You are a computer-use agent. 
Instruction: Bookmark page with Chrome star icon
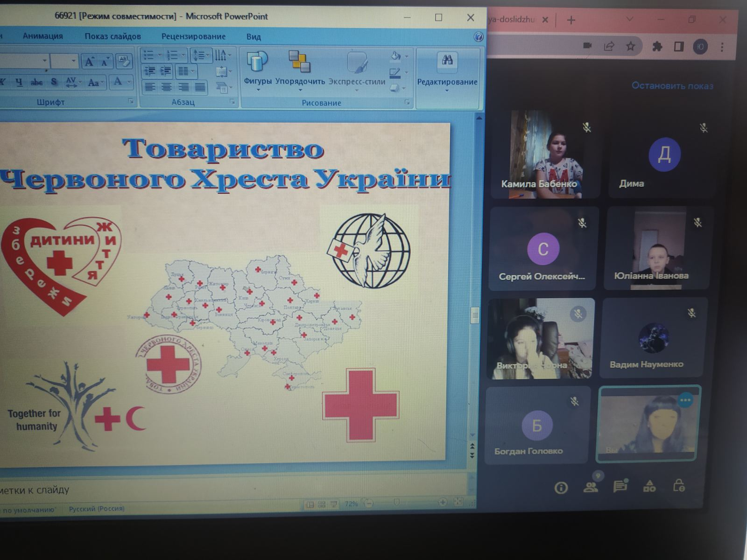(x=630, y=46)
